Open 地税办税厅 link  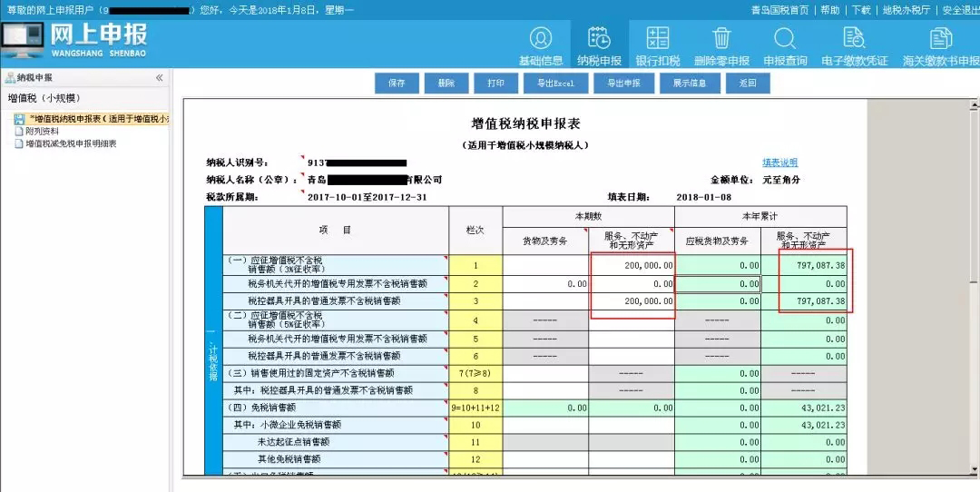pyautogui.click(x=906, y=10)
